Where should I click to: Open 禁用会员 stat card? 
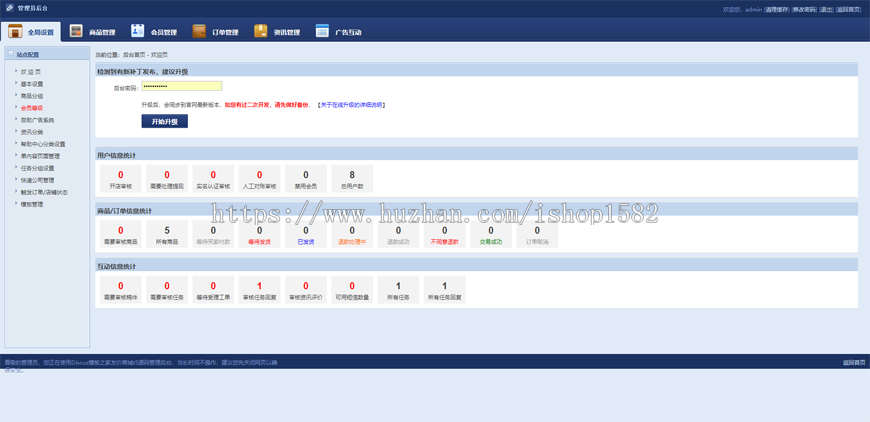click(306, 179)
